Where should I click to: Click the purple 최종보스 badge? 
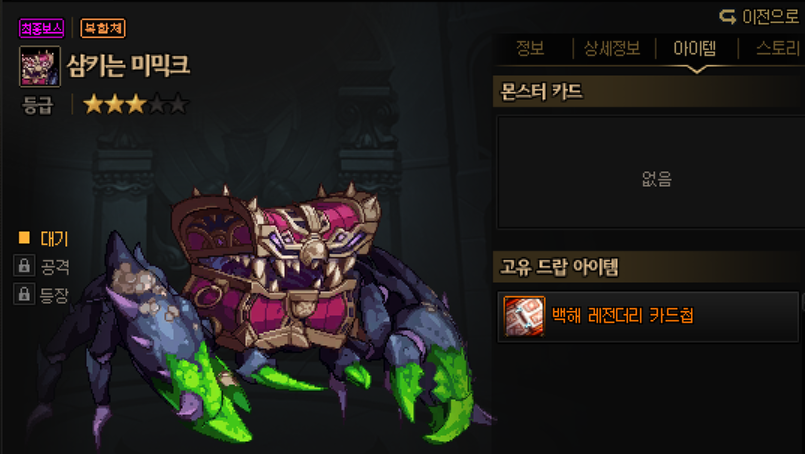pyautogui.click(x=42, y=28)
